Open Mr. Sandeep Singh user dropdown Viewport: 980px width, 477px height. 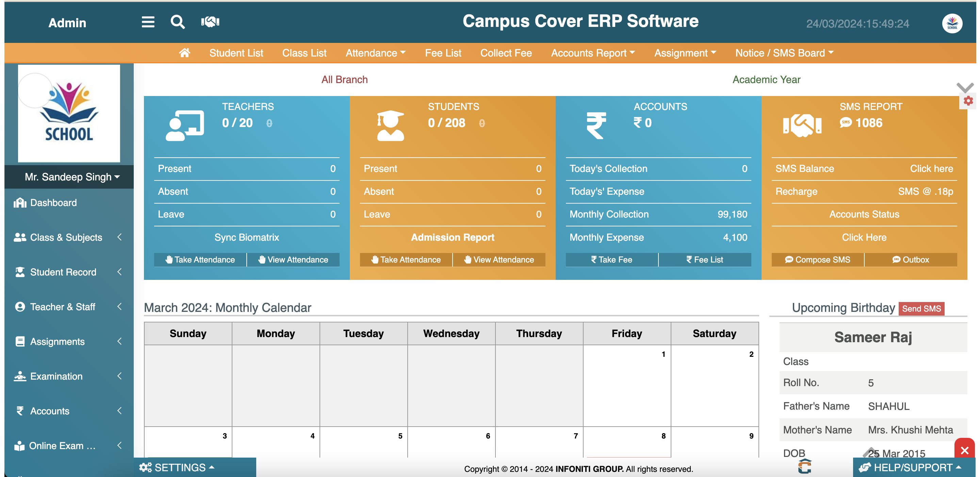[x=72, y=177]
